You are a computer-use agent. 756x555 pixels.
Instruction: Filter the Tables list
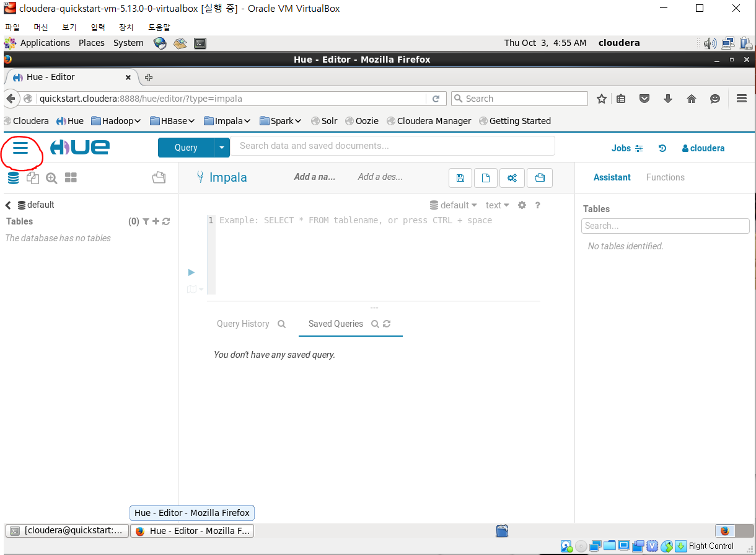tap(146, 221)
